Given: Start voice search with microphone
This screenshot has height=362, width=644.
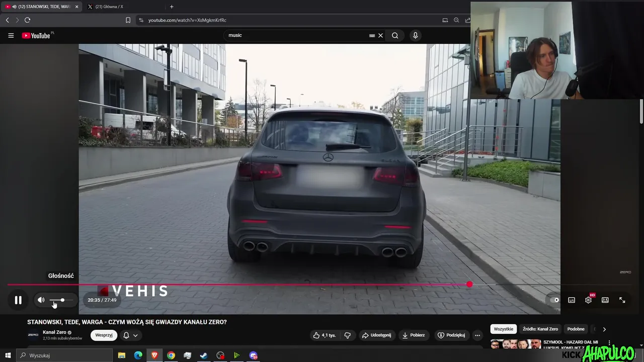Looking at the screenshot, I should [415, 35].
